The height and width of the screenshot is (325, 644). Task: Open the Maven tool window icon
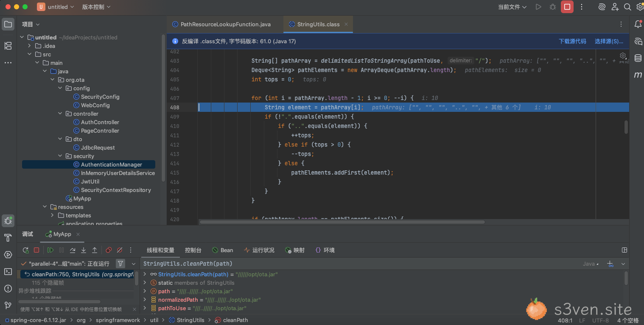coord(638,75)
